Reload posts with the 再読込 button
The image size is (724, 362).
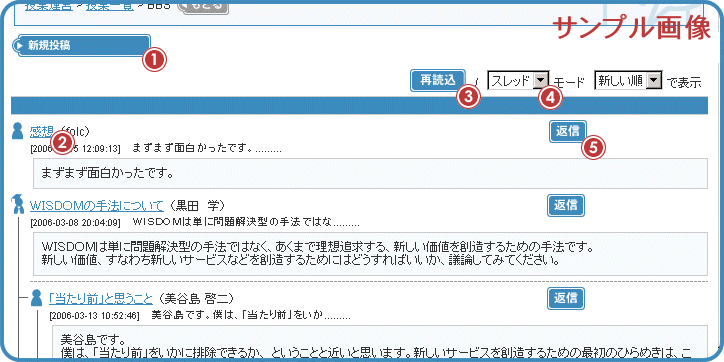[x=437, y=81]
